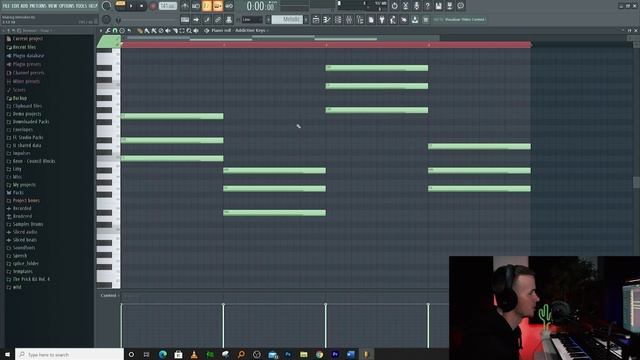Click the tempo BPM field
Screen dimensions: 640x360
point(168,6)
